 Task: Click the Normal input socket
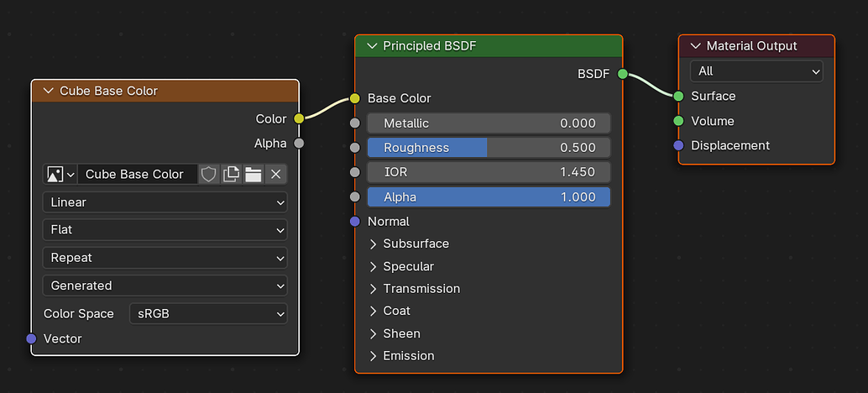[355, 222]
